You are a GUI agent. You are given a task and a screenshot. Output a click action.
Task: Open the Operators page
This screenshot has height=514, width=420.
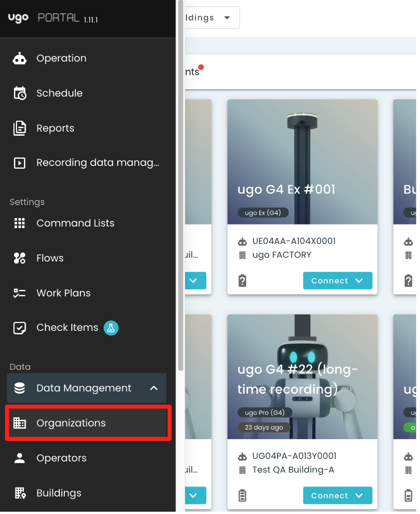click(86, 458)
